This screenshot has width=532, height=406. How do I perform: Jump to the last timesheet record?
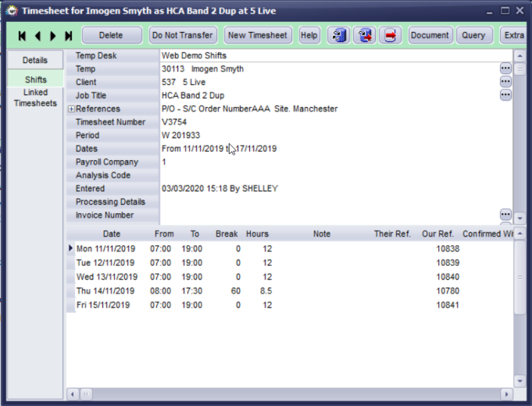tap(68, 36)
